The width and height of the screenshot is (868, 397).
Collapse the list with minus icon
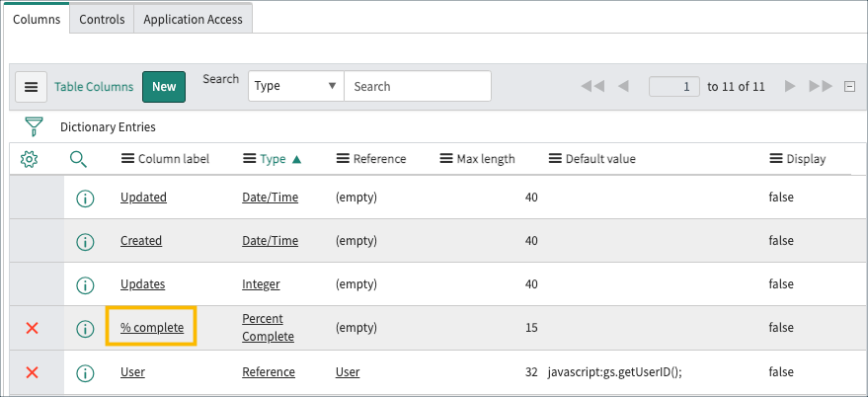click(849, 87)
